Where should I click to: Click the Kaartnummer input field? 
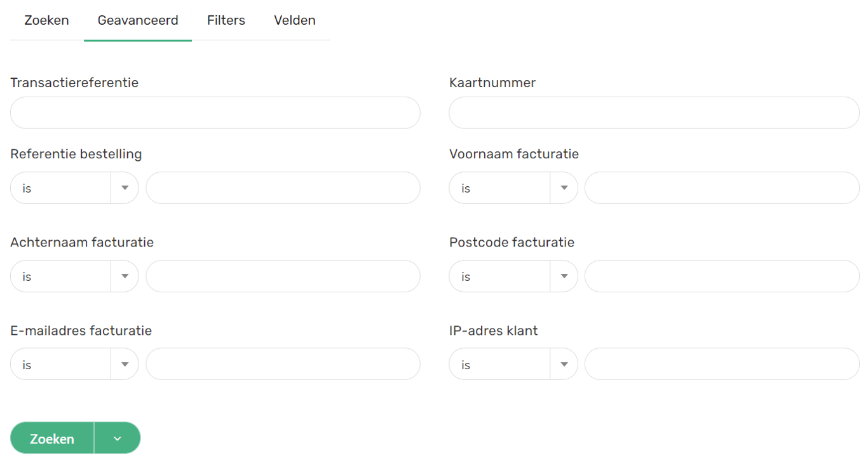(654, 113)
